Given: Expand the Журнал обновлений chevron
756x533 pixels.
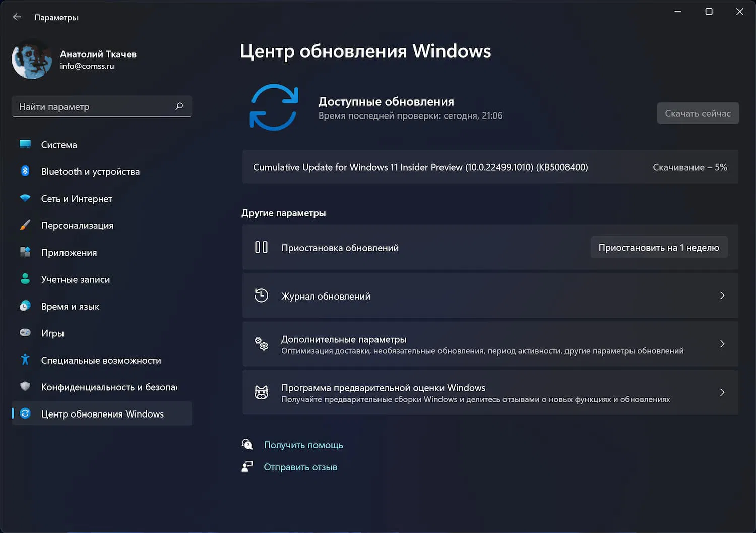Looking at the screenshot, I should click(x=722, y=295).
